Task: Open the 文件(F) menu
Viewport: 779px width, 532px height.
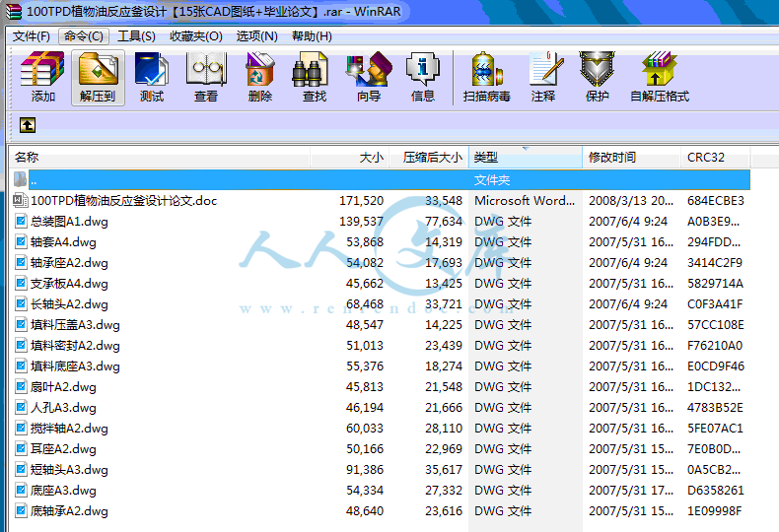Action: (31, 36)
